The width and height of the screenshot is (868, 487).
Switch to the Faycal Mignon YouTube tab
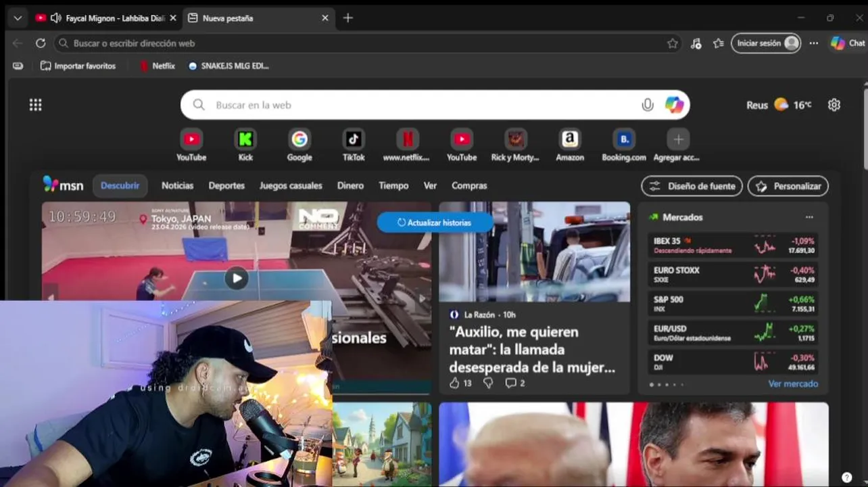coord(106,18)
